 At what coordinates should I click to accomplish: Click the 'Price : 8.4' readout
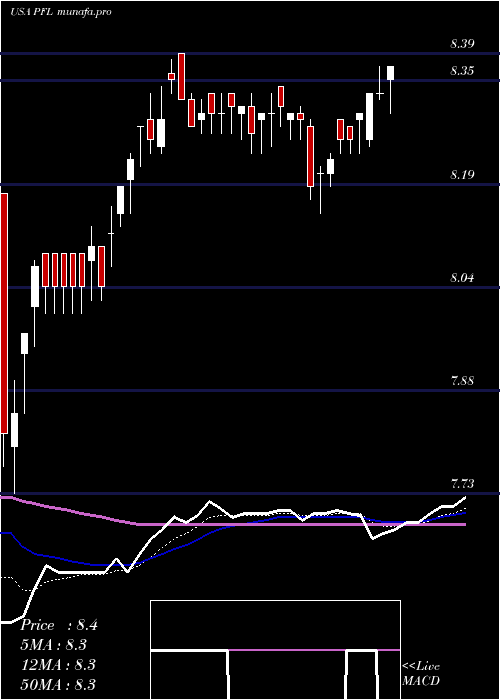58,625
